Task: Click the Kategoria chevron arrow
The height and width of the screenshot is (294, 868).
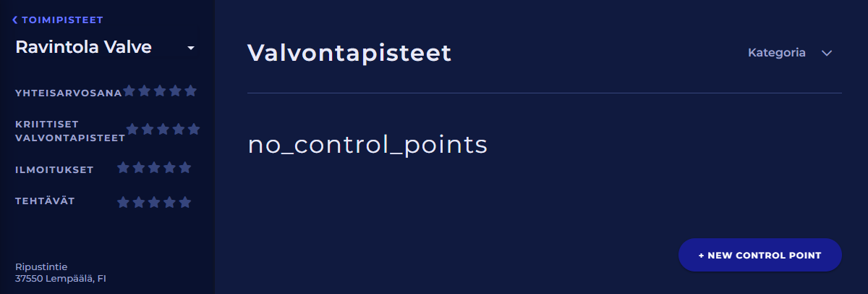Action: click(827, 53)
